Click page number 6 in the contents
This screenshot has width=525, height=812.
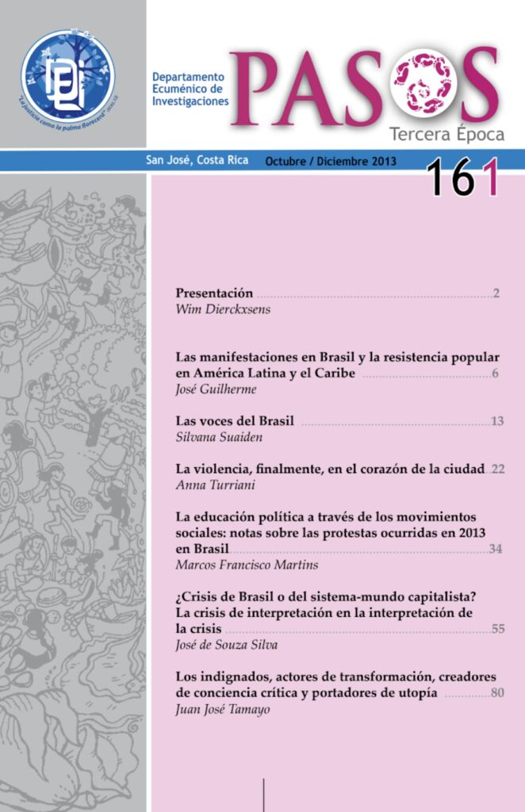click(x=495, y=373)
